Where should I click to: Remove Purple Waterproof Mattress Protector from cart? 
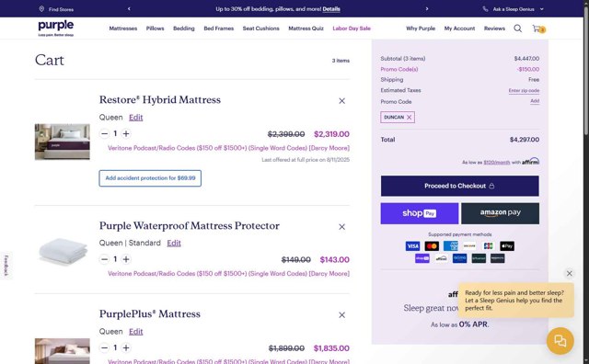[x=341, y=227]
